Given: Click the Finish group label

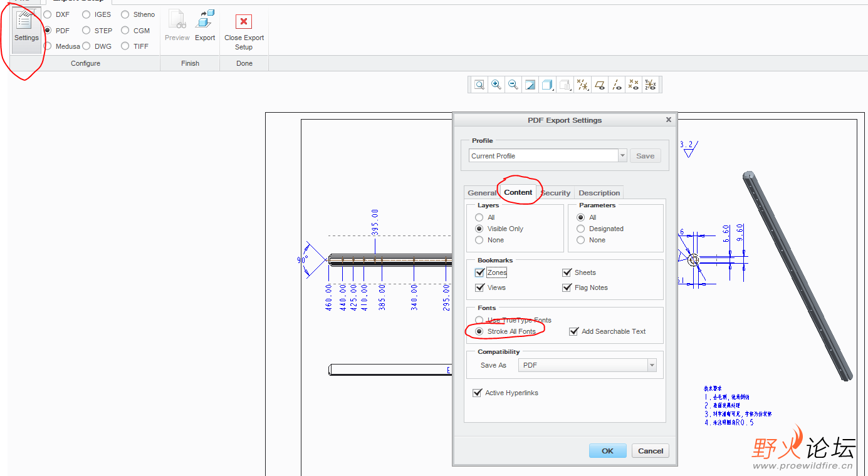Looking at the screenshot, I should pyautogui.click(x=190, y=63).
